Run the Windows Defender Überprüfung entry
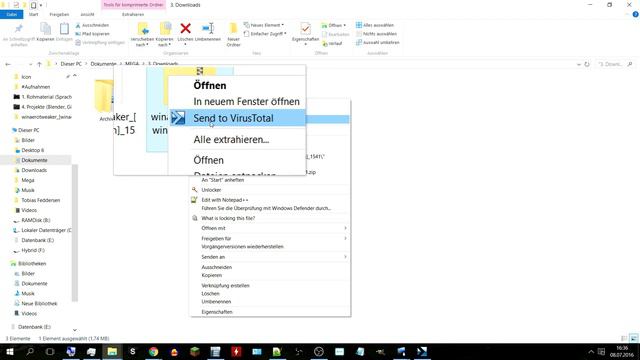Image resolution: width=640 pixels, height=360 pixels. [266, 208]
